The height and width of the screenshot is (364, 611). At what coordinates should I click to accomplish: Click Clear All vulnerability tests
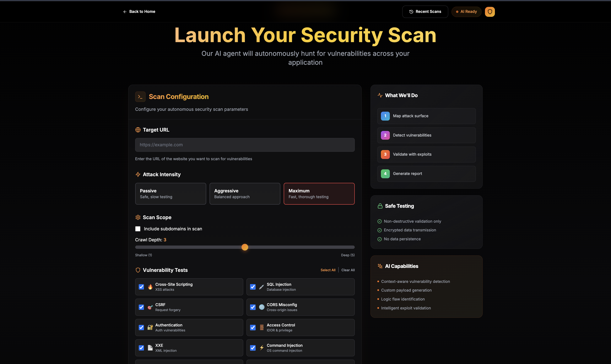click(348, 270)
